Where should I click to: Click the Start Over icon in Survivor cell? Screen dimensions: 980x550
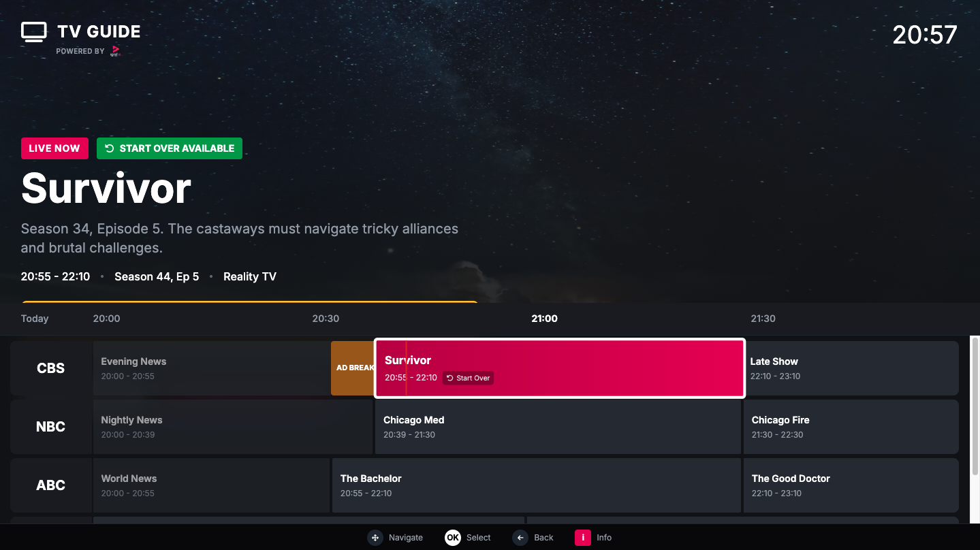click(x=449, y=378)
